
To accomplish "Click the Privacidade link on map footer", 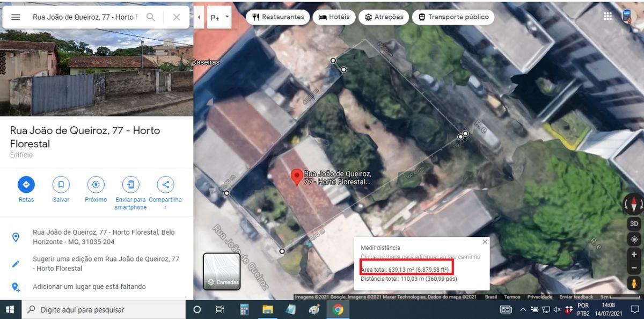I will point(539,297).
